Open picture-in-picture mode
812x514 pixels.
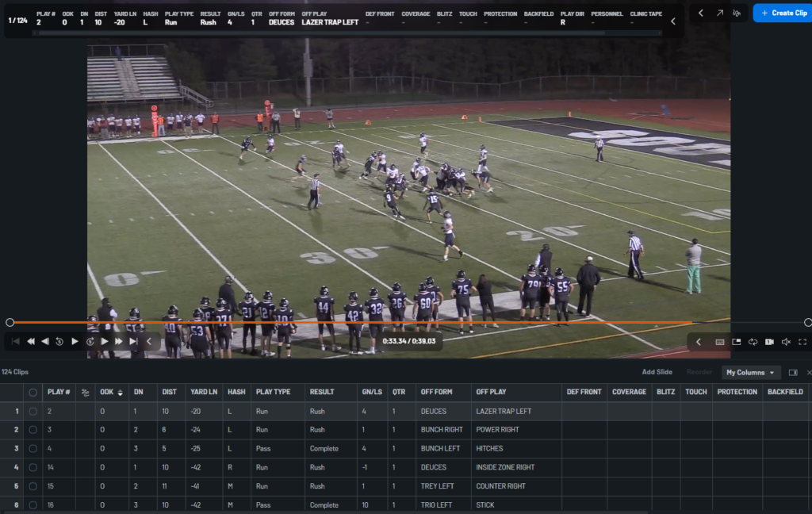pos(736,342)
